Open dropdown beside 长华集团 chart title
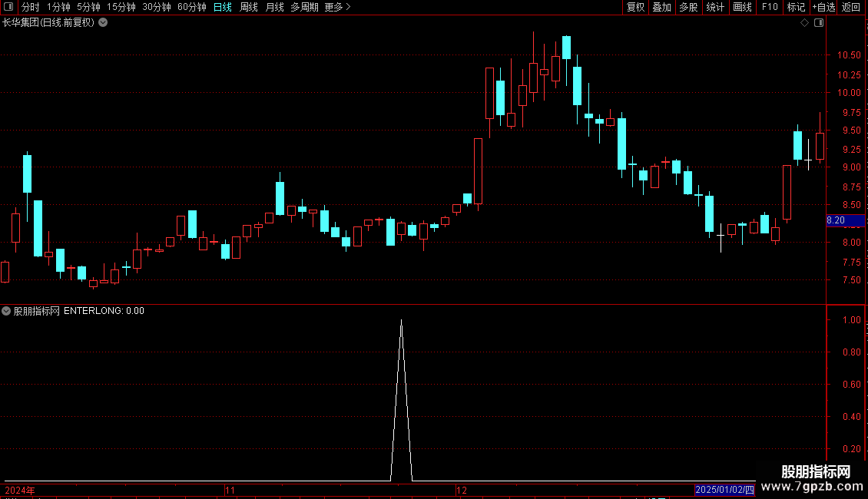This screenshot has width=868, height=499. (x=103, y=23)
